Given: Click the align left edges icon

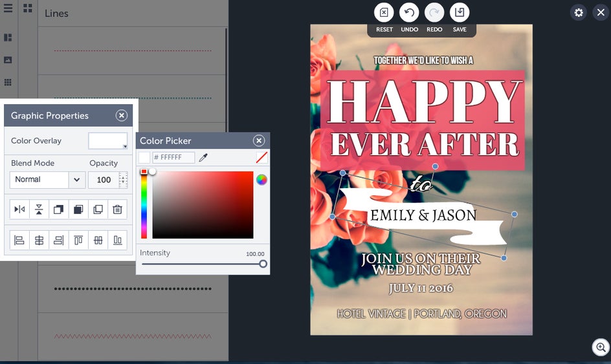Looking at the screenshot, I should (19, 241).
